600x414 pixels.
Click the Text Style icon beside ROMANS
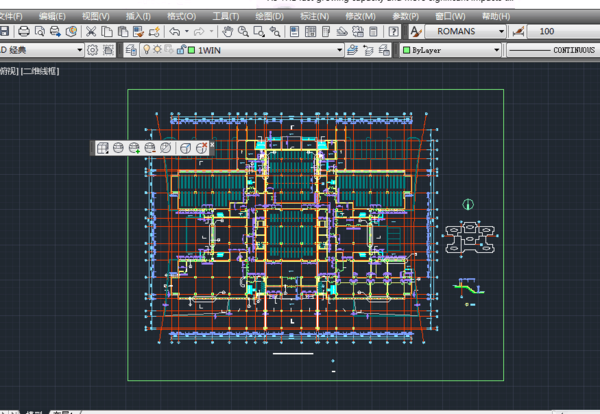tap(414, 32)
